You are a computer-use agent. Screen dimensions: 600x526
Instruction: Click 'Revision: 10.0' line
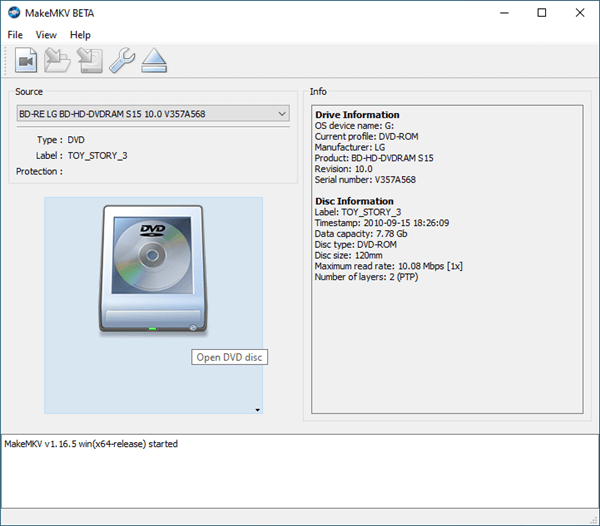[343, 169]
